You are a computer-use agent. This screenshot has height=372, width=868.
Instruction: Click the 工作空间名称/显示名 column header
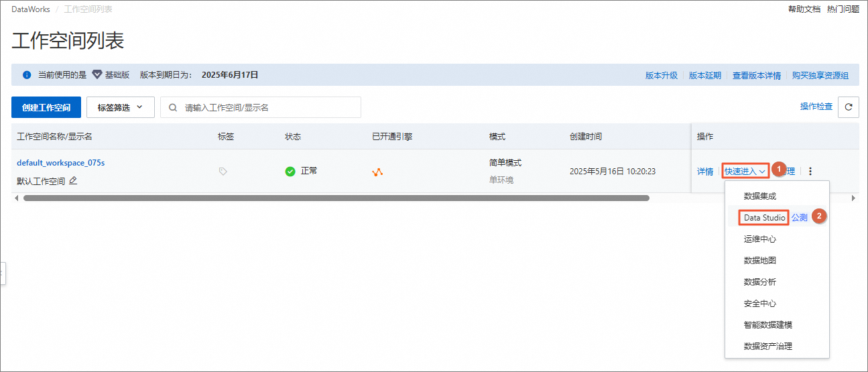(x=54, y=137)
